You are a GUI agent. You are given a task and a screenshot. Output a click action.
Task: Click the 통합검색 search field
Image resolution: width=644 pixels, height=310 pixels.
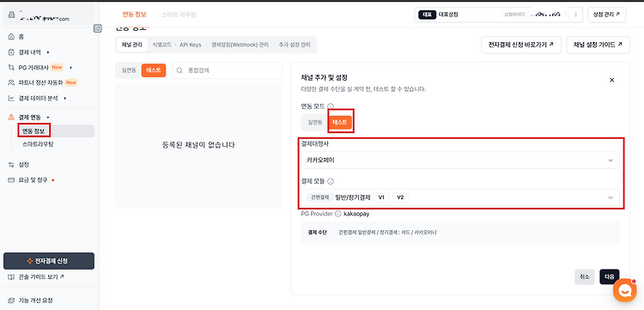pyautogui.click(x=227, y=70)
